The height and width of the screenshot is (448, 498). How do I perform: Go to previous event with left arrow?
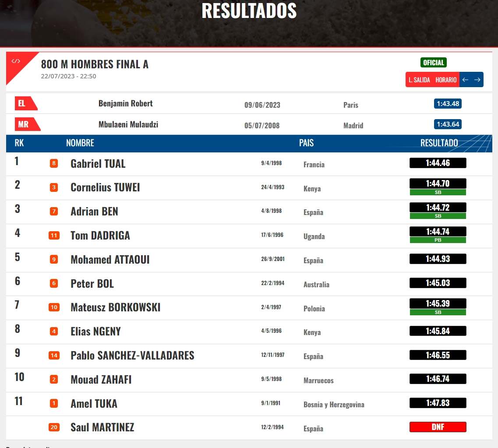point(466,80)
